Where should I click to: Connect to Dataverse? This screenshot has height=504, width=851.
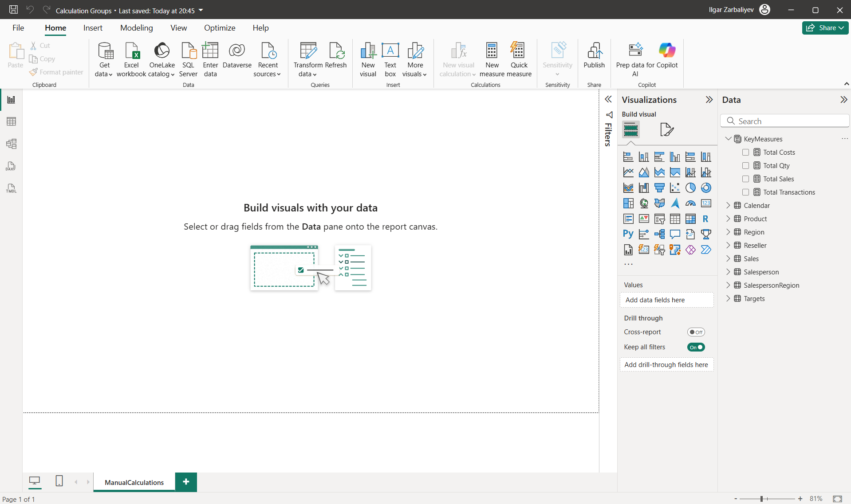[x=237, y=56]
